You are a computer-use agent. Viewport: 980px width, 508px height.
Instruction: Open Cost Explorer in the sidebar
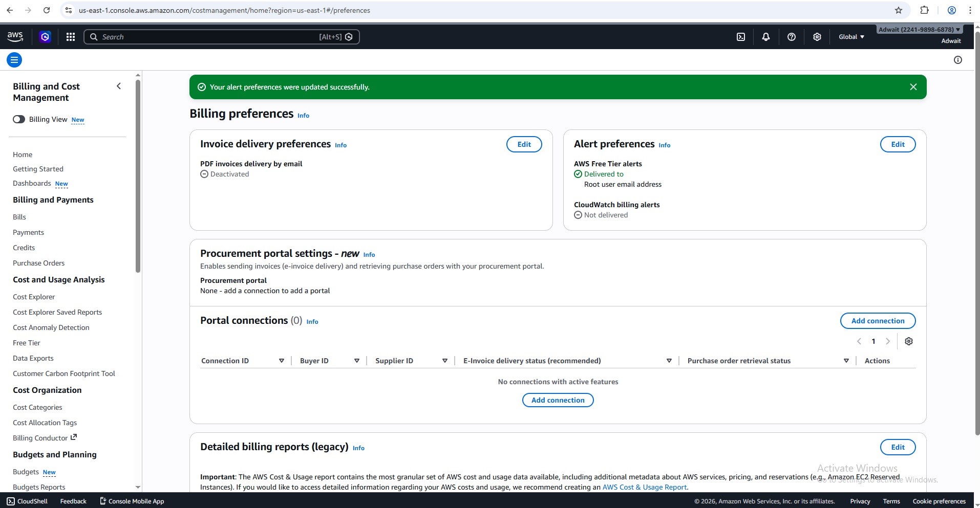(x=34, y=297)
